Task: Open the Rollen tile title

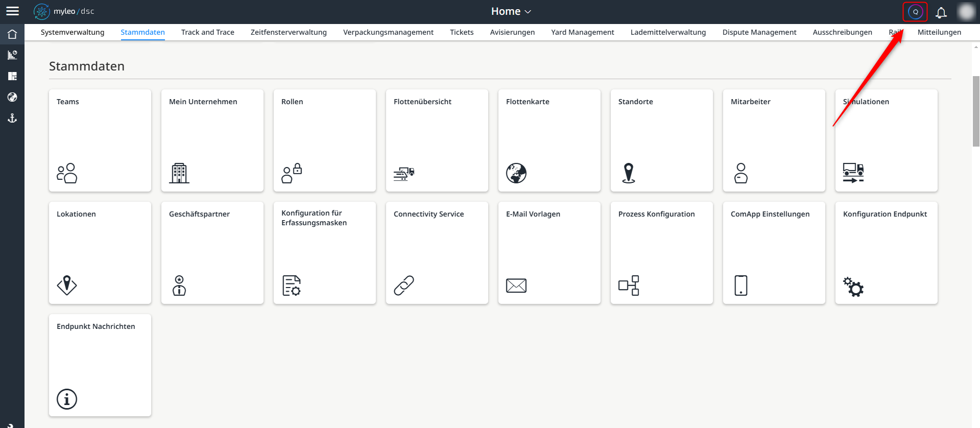Action: coord(292,102)
